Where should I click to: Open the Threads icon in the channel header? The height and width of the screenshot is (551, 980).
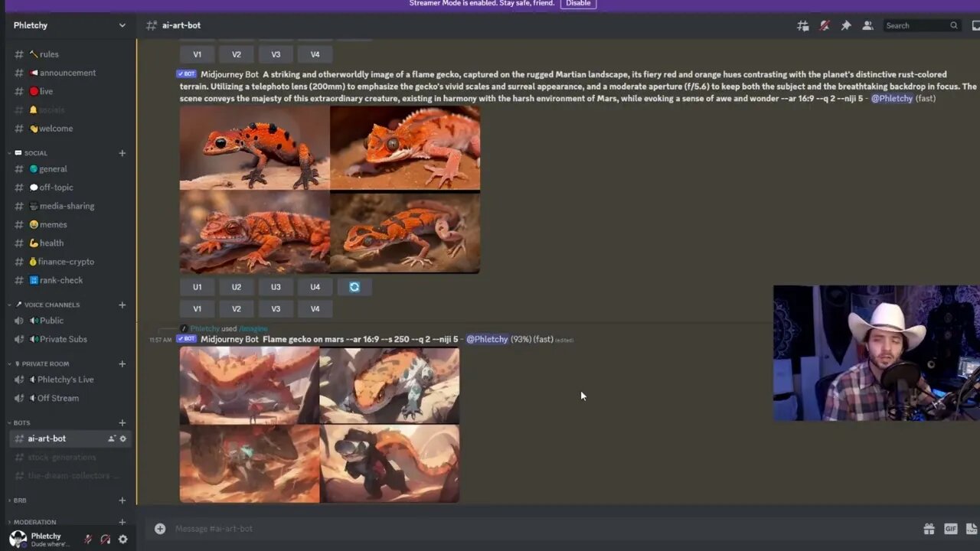coord(803,25)
